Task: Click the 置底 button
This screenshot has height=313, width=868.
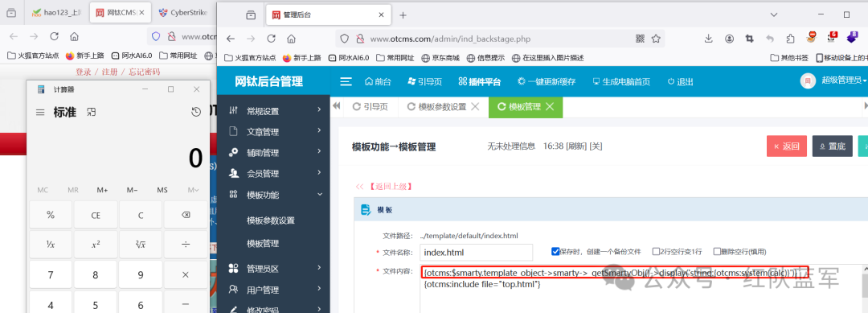Action: coord(833,146)
